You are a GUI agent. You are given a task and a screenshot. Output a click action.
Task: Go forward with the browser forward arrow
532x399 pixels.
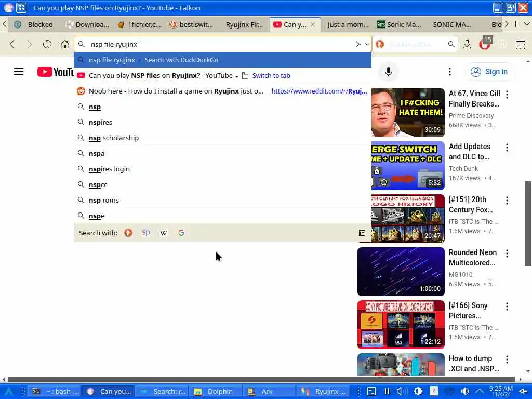pos(30,44)
